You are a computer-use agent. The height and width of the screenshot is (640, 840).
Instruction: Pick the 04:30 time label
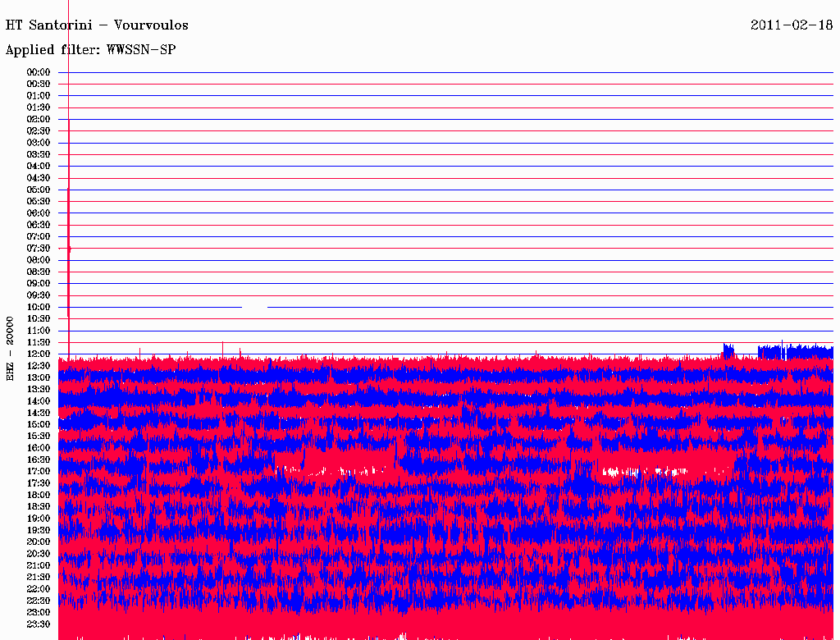[x=39, y=178]
